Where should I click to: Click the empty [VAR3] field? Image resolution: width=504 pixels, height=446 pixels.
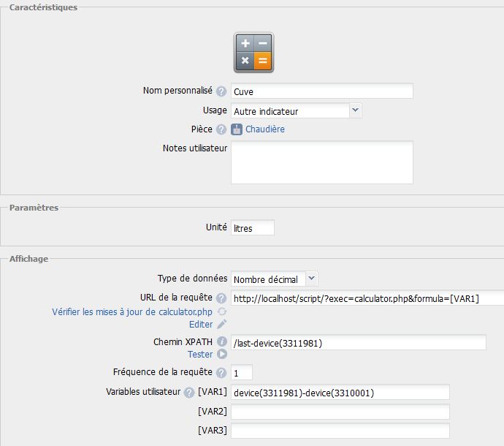pos(340,431)
